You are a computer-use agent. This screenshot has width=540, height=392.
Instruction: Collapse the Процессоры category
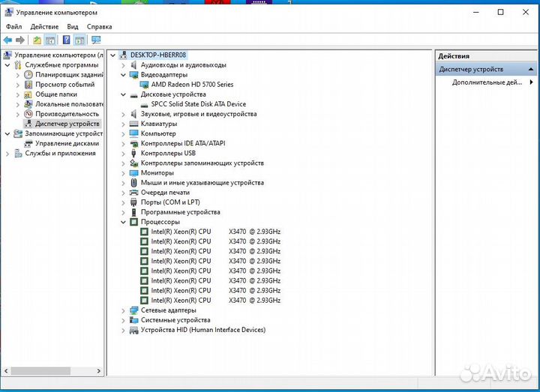124,222
